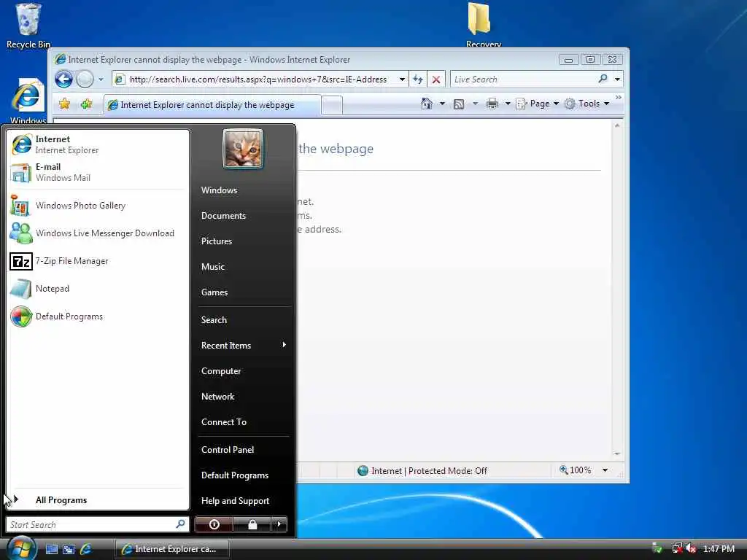Click the IE Home button
Image resolution: width=747 pixels, height=560 pixels.
[427, 104]
